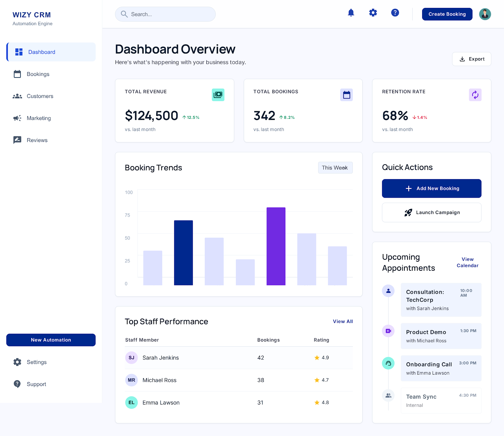Open the This Week filter dropdown
The image size is (504, 436).
coord(335,167)
